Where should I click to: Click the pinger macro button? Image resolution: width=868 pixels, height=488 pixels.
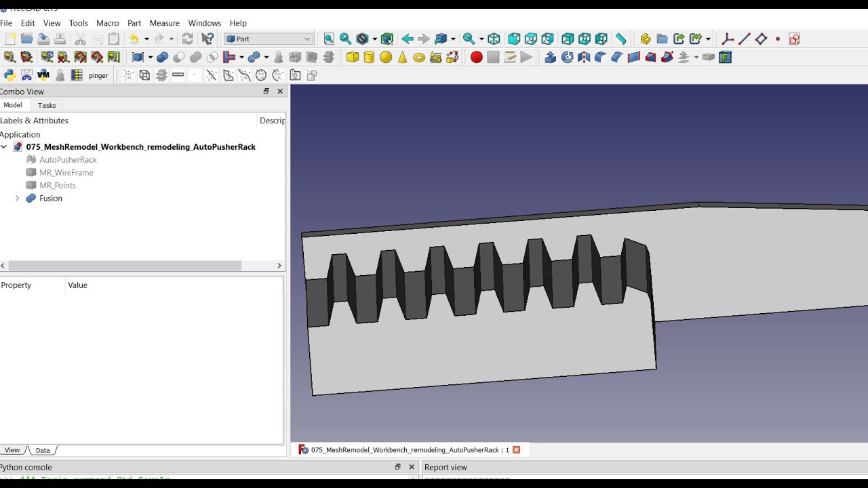point(98,75)
